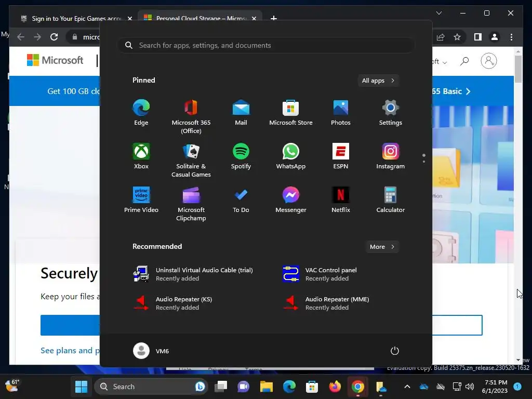The width and height of the screenshot is (532, 399).
Task: Open the Chrome profile menu
Action: (x=495, y=37)
